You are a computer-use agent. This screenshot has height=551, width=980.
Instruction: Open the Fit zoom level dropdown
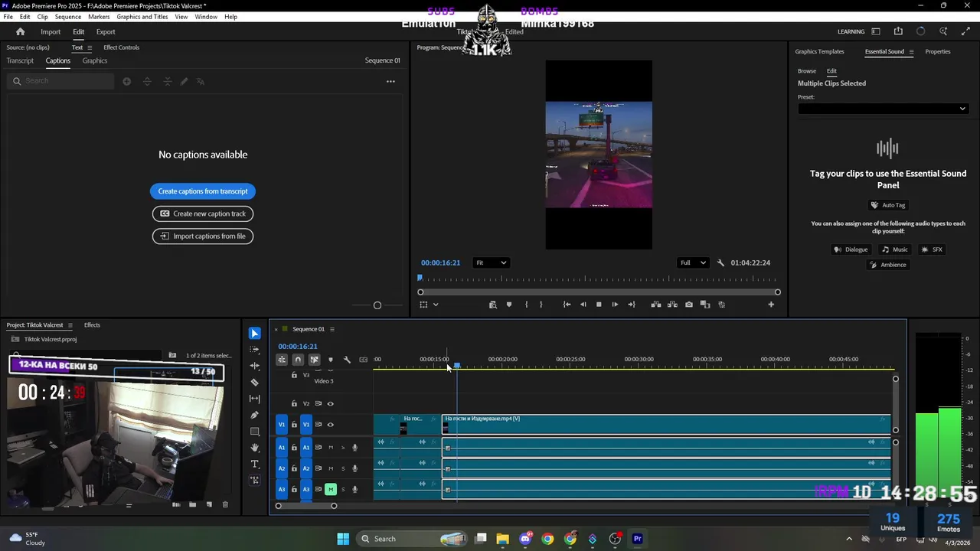point(491,262)
